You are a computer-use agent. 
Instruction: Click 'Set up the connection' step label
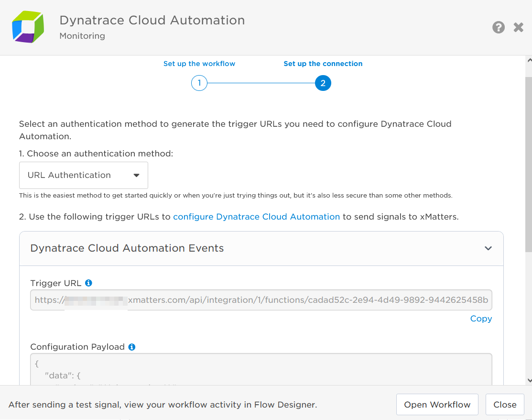323,64
